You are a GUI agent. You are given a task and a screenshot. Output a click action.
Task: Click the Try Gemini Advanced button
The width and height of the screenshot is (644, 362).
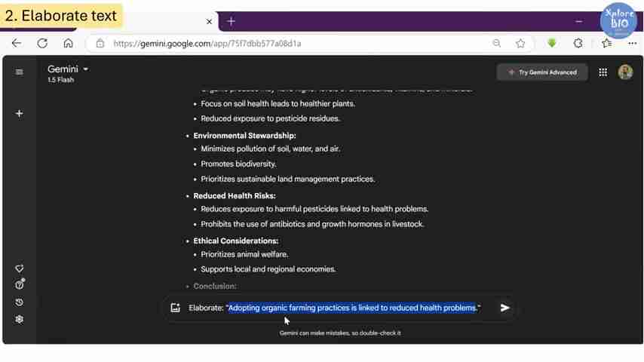(x=541, y=72)
